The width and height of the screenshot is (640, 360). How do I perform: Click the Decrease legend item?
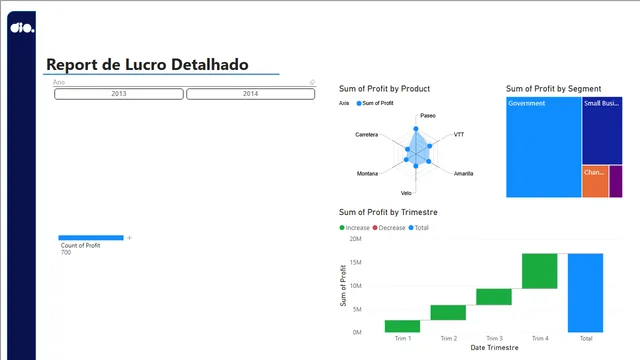[389, 228]
